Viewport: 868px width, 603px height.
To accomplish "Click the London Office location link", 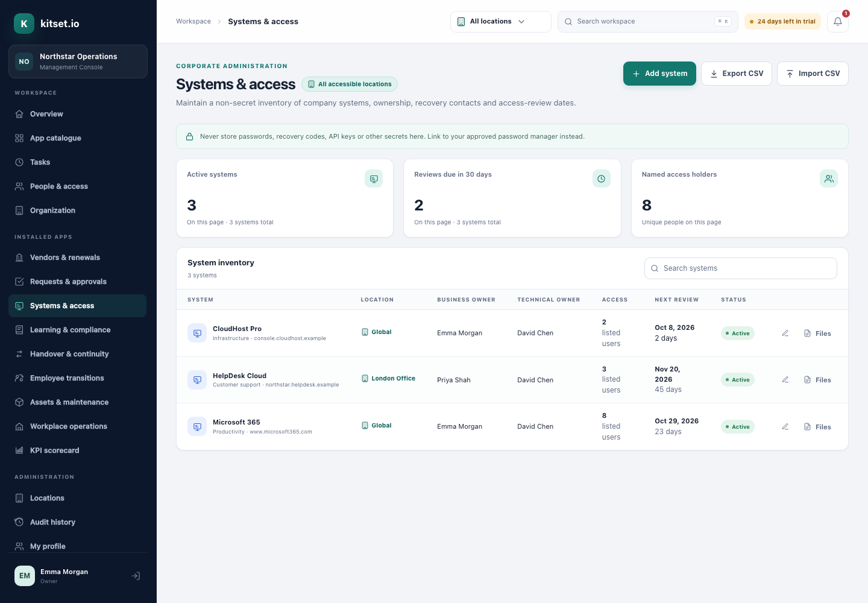I will pos(388,379).
